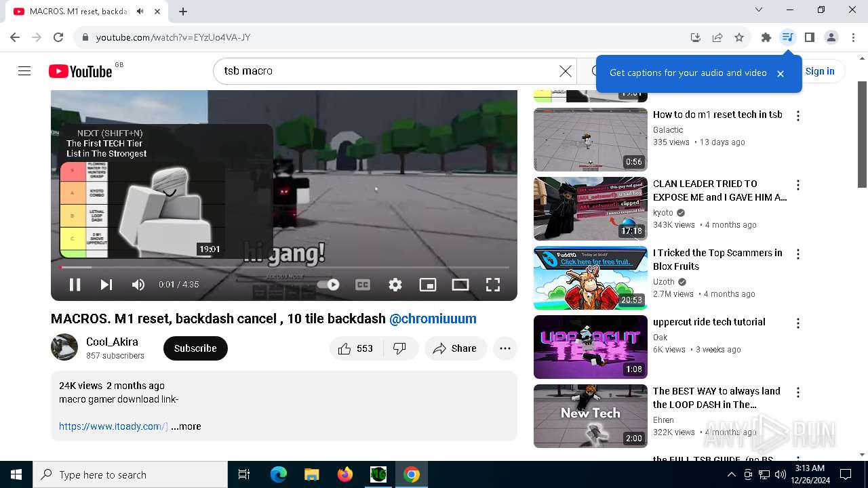Click the Sign in button
868x488 pixels.
pyautogui.click(x=820, y=71)
